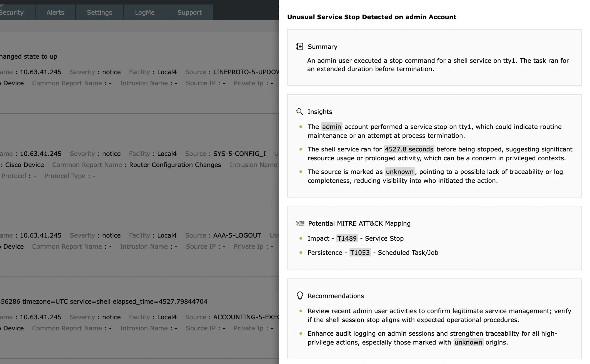Viewport: 590px width, 364px height.
Task: Click the Summary notepad icon
Action: click(x=300, y=47)
